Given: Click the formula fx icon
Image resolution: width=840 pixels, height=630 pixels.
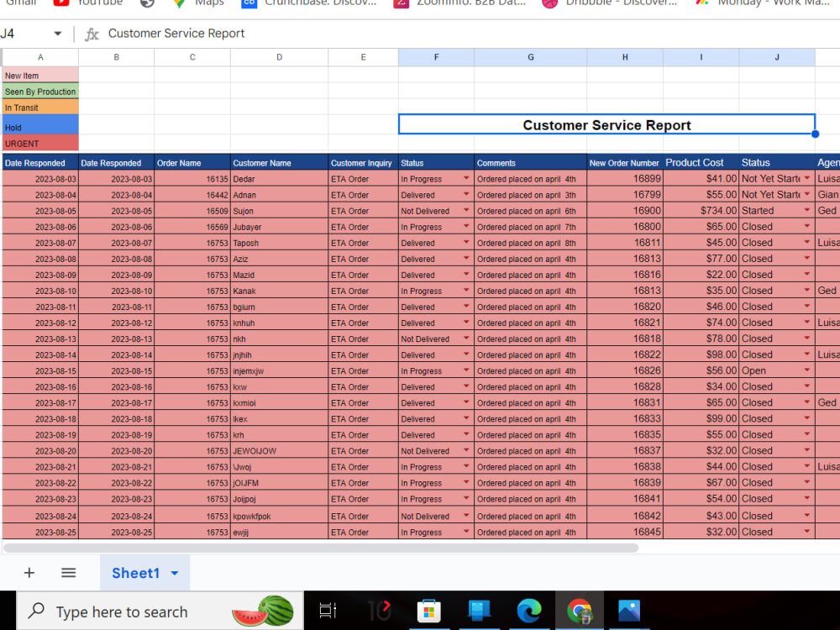Looking at the screenshot, I should 92,34.
